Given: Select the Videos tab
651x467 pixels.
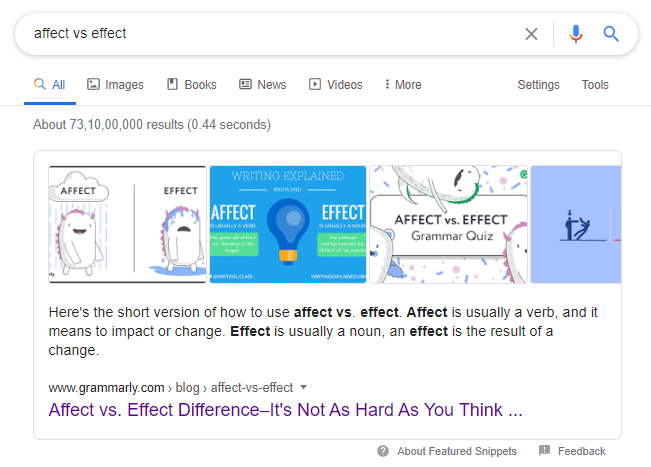Looking at the screenshot, I should click(x=337, y=85).
